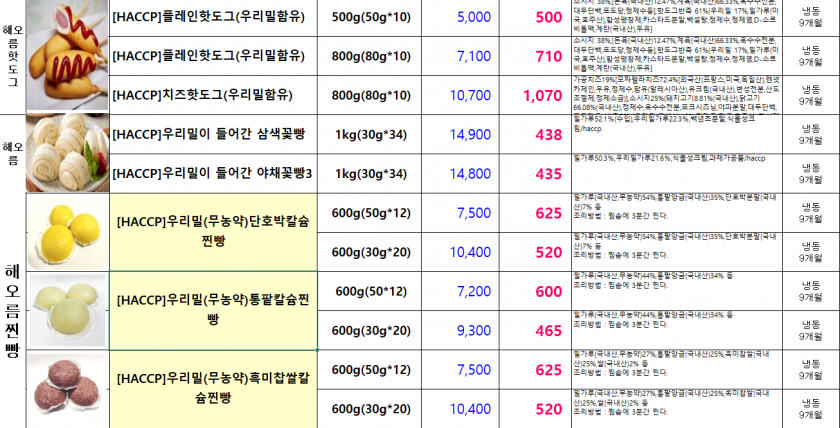Image resolution: width=840 pixels, height=428 pixels.
Task: Select the 야채꽃빵3 product name cell
Action: pyautogui.click(x=213, y=173)
